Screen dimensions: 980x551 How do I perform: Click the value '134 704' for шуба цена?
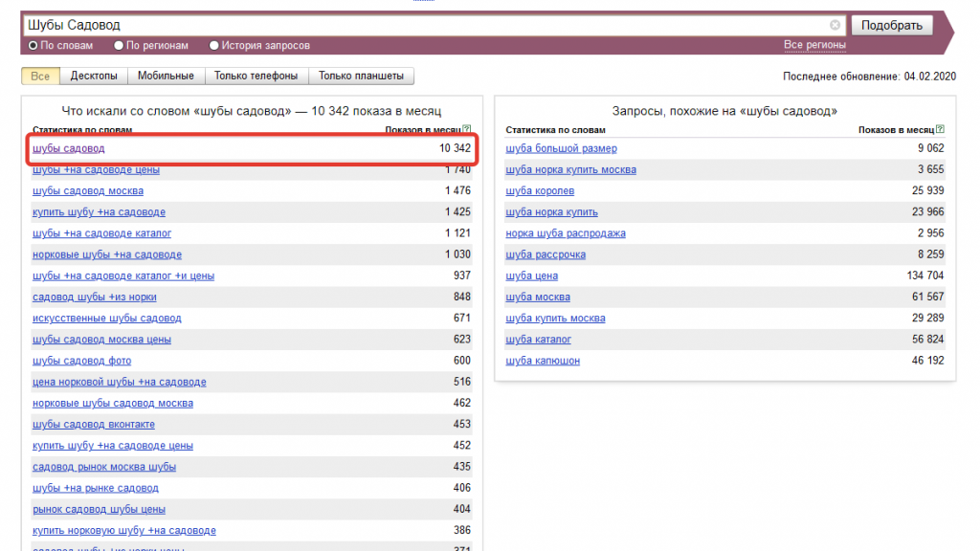point(925,275)
